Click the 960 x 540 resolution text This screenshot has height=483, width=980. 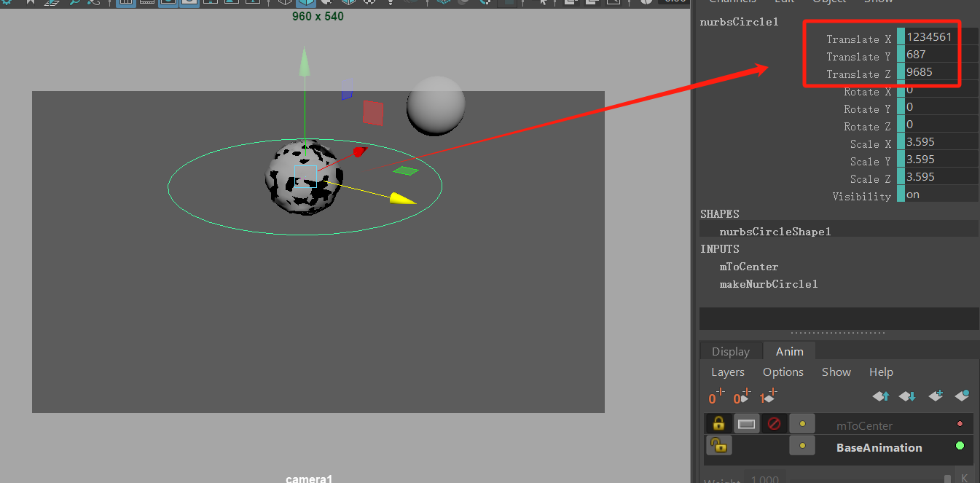(x=318, y=16)
